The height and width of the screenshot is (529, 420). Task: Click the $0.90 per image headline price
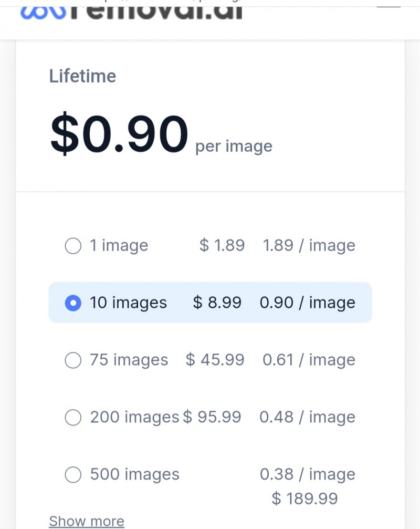161,134
